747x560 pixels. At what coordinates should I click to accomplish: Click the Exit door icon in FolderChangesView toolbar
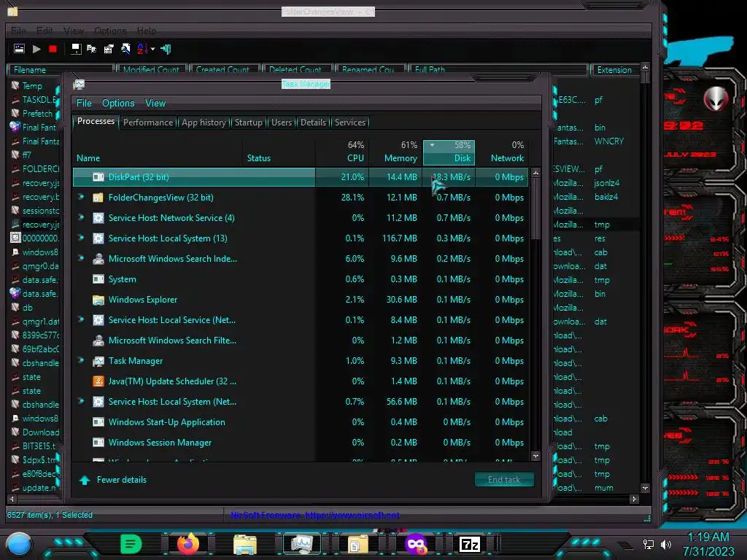[166, 49]
